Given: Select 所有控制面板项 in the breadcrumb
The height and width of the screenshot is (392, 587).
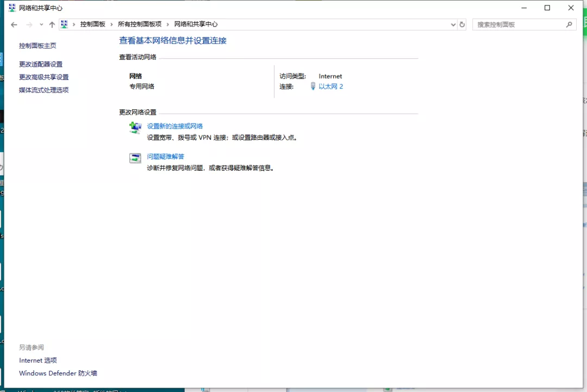Looking at the screenshot, I should click(141, 24).
